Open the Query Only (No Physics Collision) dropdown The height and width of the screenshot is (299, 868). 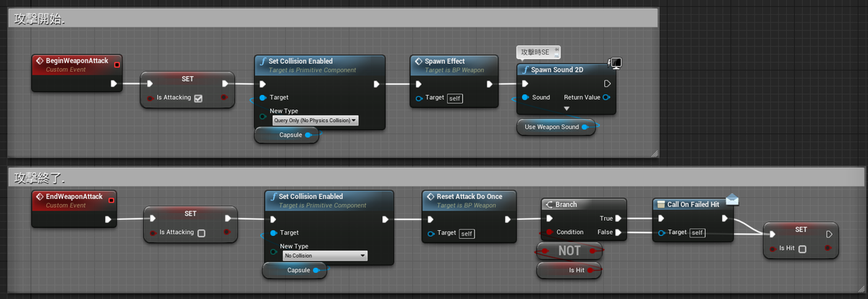click(x=315, y=121)
